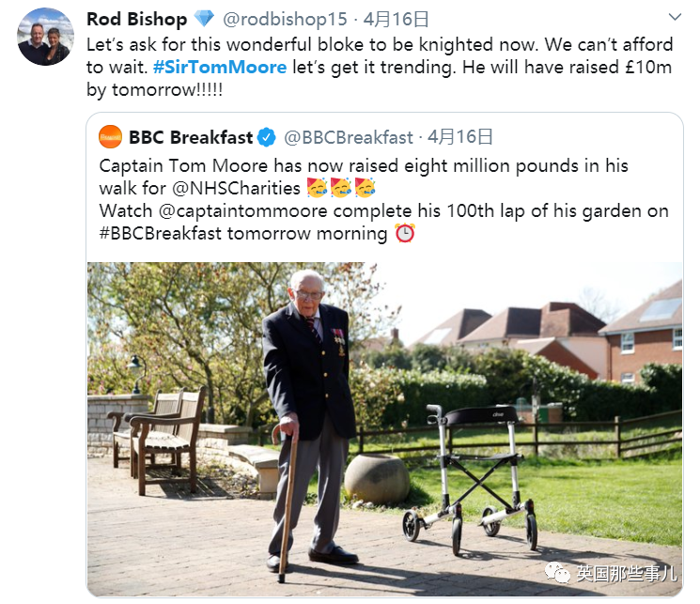Image resolution: width=700 pixels, height=604 pixels.
Task: Click the Rod Bishop display name
Action: 136,19
